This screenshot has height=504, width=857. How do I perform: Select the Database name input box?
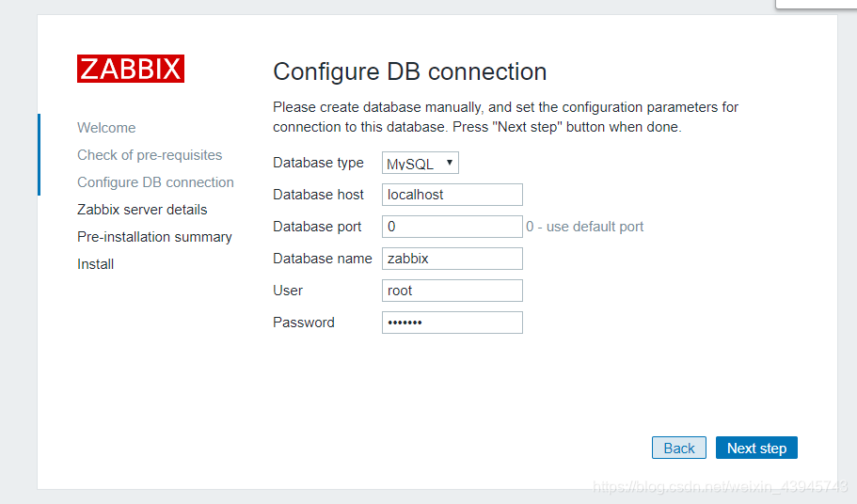pos(452,259)
